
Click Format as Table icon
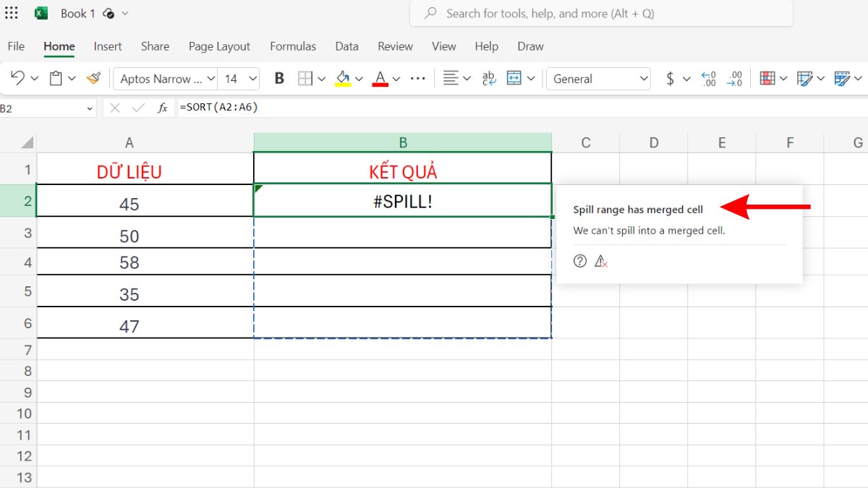click(805, 79)
